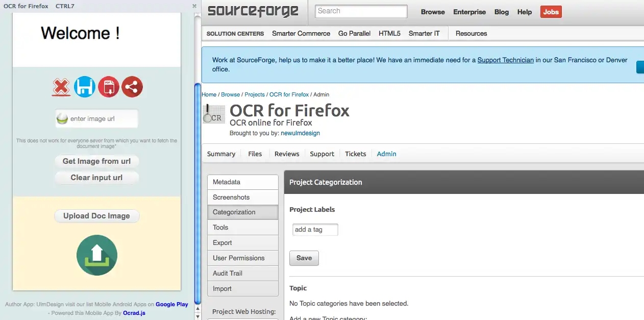Click Browse in the breadcrumb
Viewport: 644px width, 320px height.
point(231,94)
